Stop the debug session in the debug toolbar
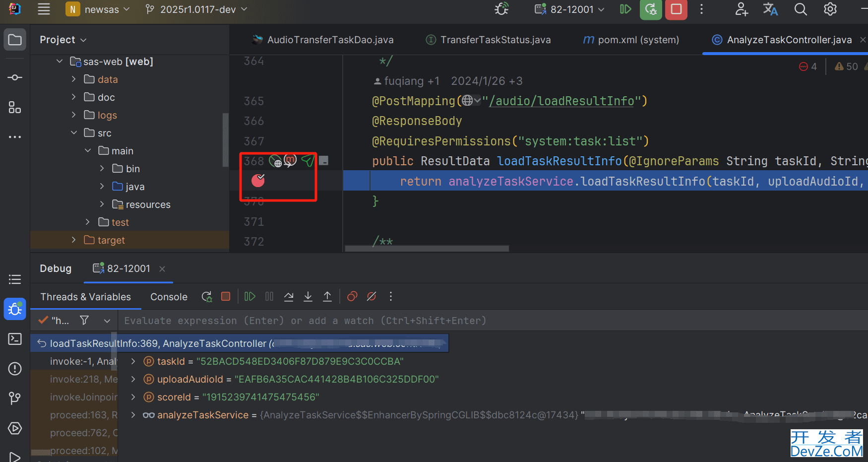The image size is (868, 462). (226, 296)
